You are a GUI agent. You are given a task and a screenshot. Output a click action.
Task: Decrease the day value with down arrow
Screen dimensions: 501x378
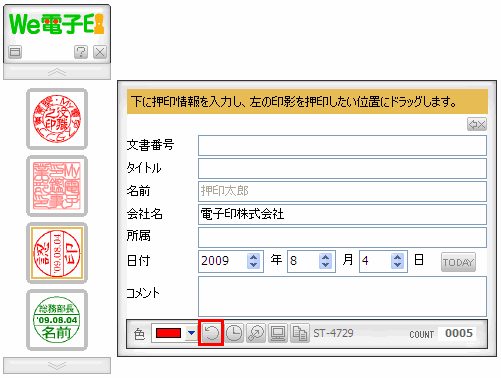pyautogui.click(x=397, y=265)
